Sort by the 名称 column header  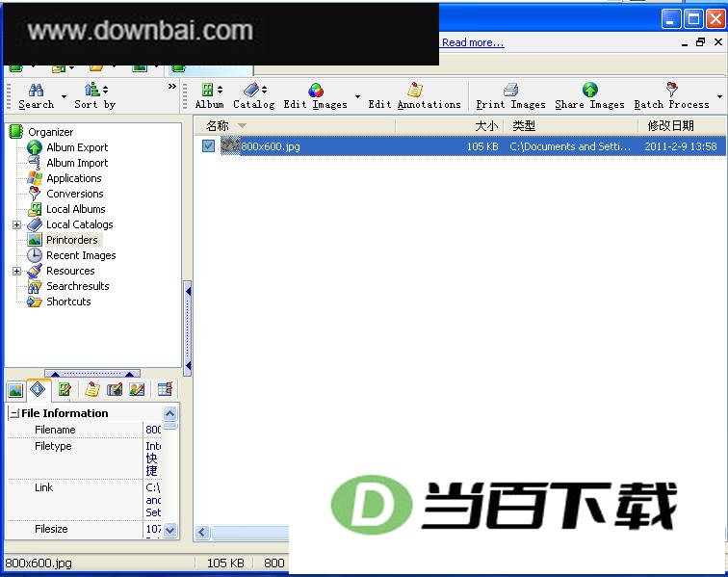click(295, 125)
